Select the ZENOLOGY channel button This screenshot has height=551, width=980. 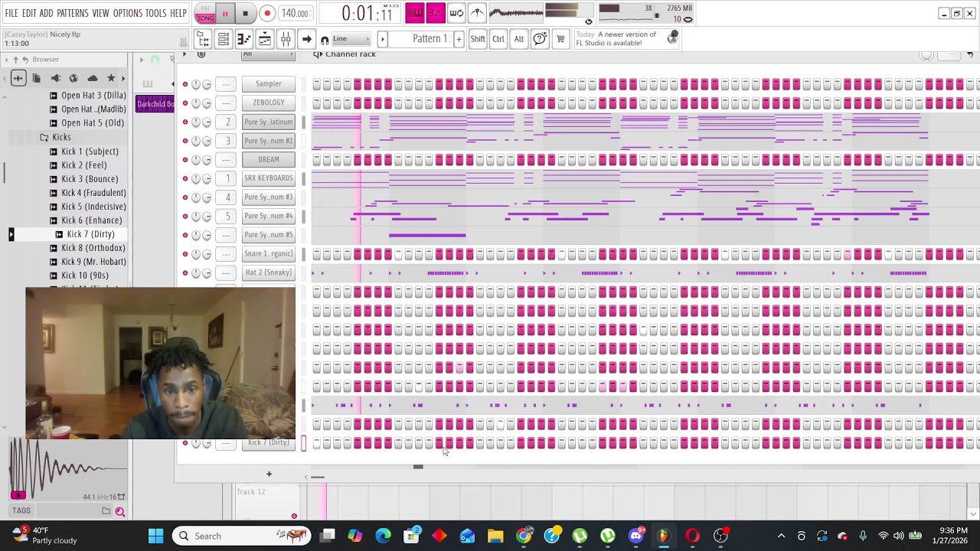click(x=268, y=103)
